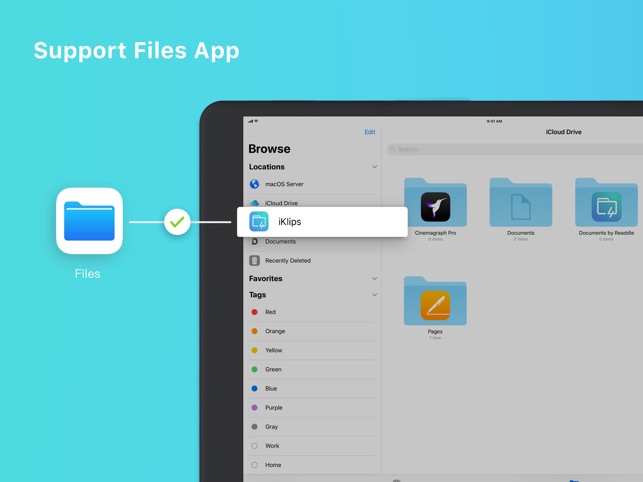643x482 pixels.
Task: Click the Locations section header
Action: click(267, 167)
